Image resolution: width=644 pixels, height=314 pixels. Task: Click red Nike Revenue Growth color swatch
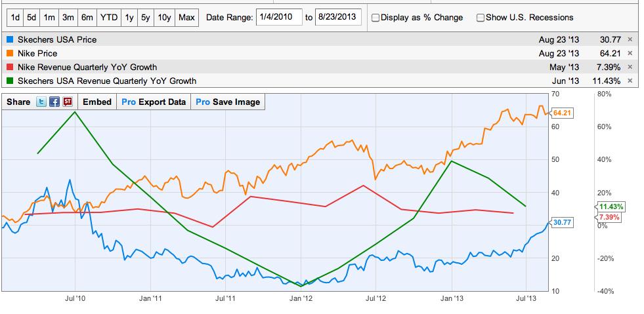(x=11, y=67)
